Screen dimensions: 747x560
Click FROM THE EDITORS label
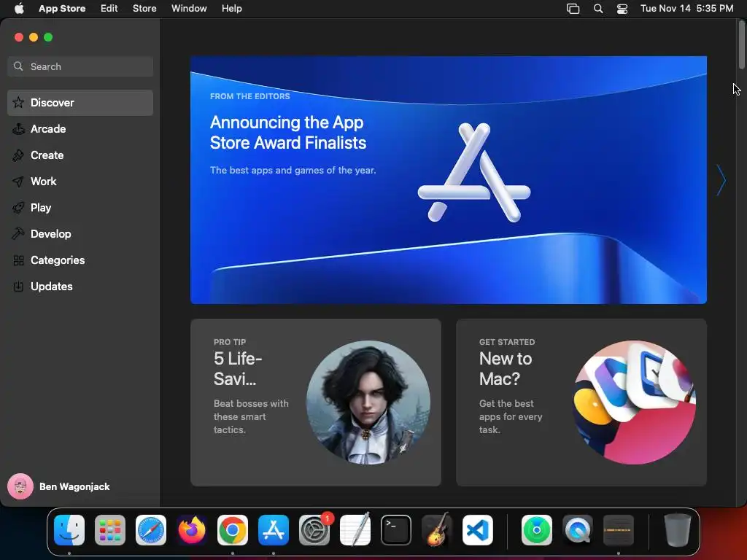point(249,96)
